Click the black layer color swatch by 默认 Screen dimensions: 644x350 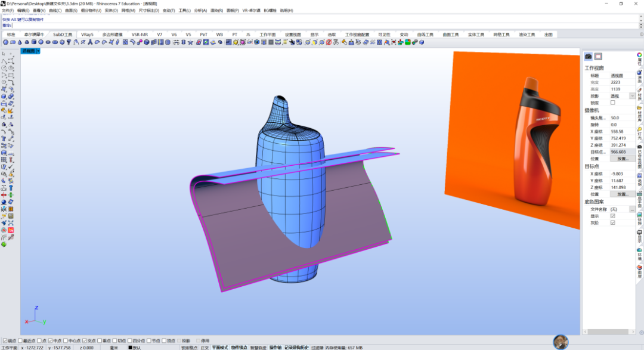coord(130,348)
